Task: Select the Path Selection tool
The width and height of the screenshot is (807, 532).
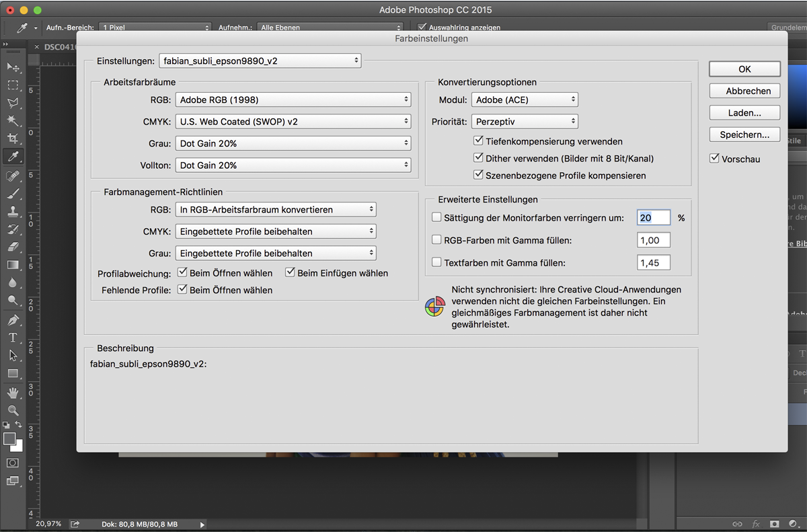Action: (x=13, y=355)
